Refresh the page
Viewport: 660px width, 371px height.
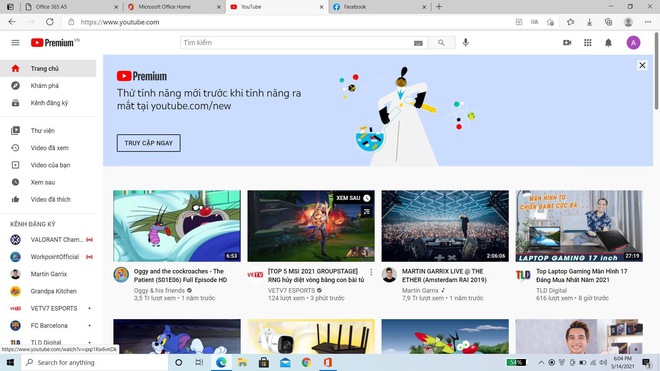click(50, 22)
